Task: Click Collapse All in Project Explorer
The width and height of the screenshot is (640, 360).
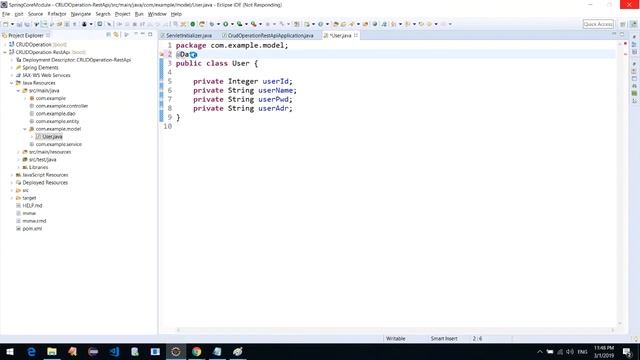Action: (109, 35)
